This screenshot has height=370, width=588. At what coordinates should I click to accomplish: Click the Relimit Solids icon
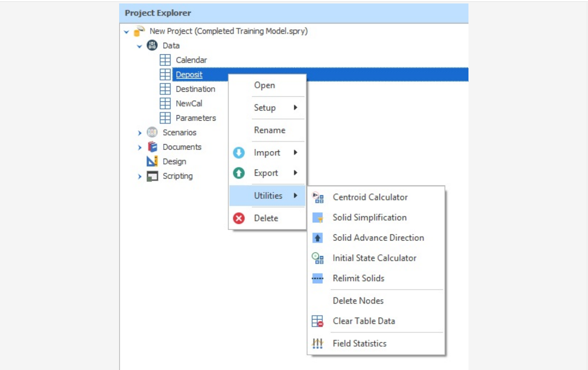[x=318, y=278]
